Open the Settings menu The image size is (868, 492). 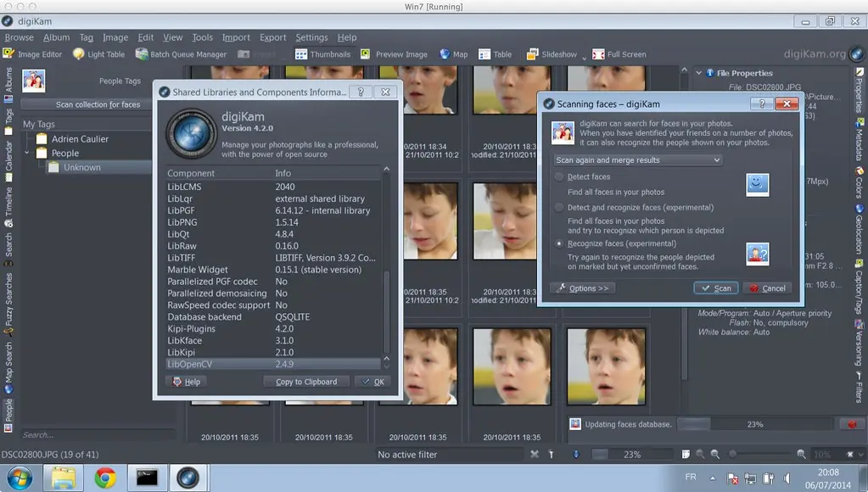click(x=311, y=36)
